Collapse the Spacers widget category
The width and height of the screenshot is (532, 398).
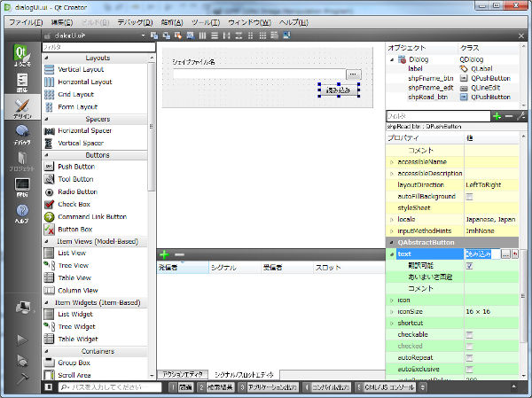(x=46, y=119)
